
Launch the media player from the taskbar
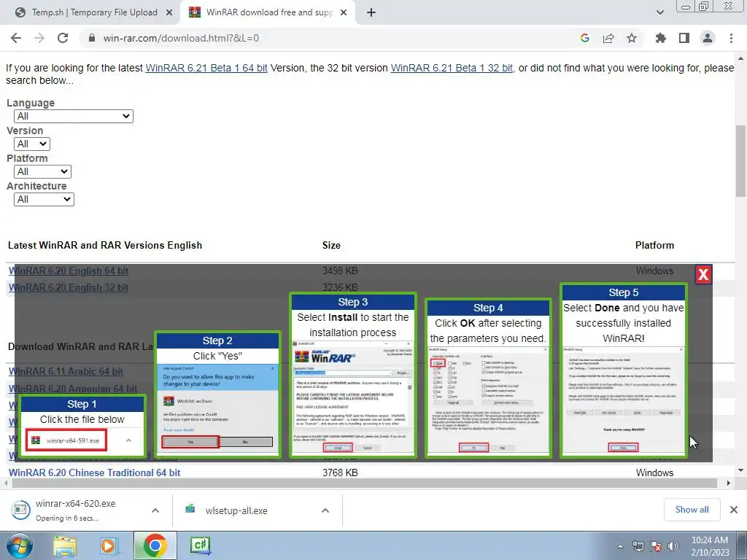(x=109, y=545)
